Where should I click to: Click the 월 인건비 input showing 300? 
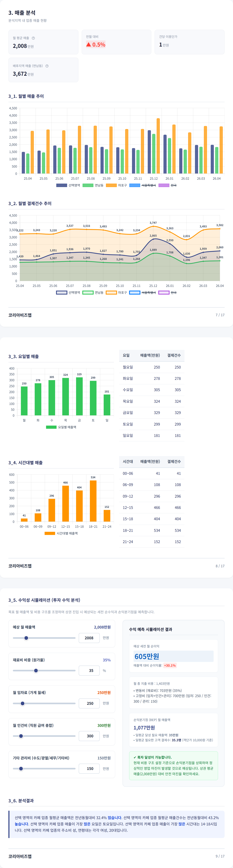pyautogui.click(x=89, y=736)
